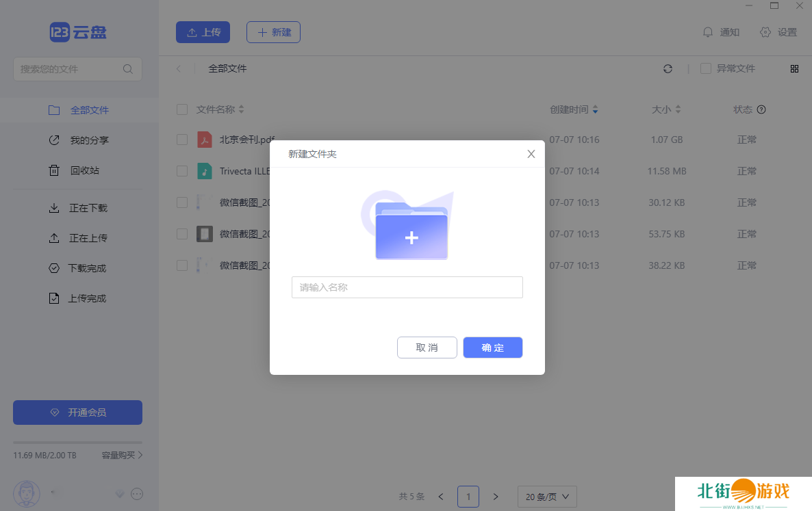Click the more options icon near avatar

136,493
